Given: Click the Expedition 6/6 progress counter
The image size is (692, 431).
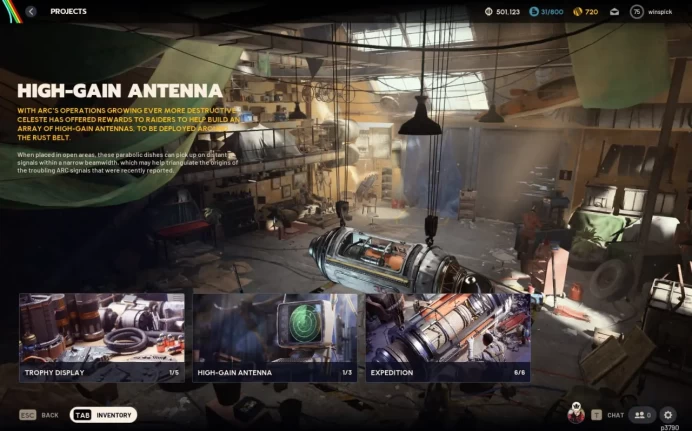Looking at the screenshot, I should (519, 373).
